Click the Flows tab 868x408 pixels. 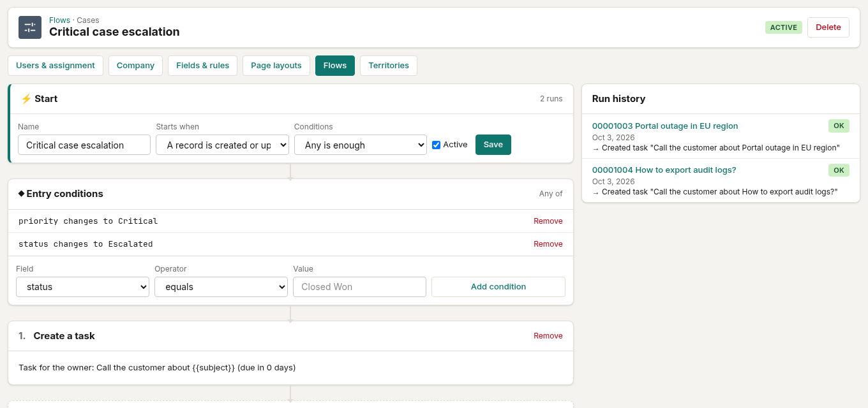[335, 66]
